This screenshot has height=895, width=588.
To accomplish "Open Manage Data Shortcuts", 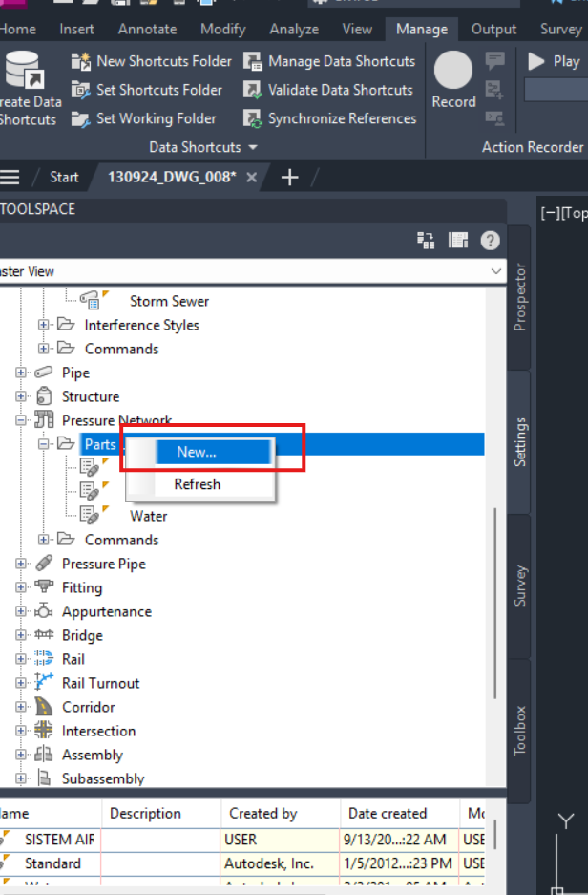I will (329, 61).
